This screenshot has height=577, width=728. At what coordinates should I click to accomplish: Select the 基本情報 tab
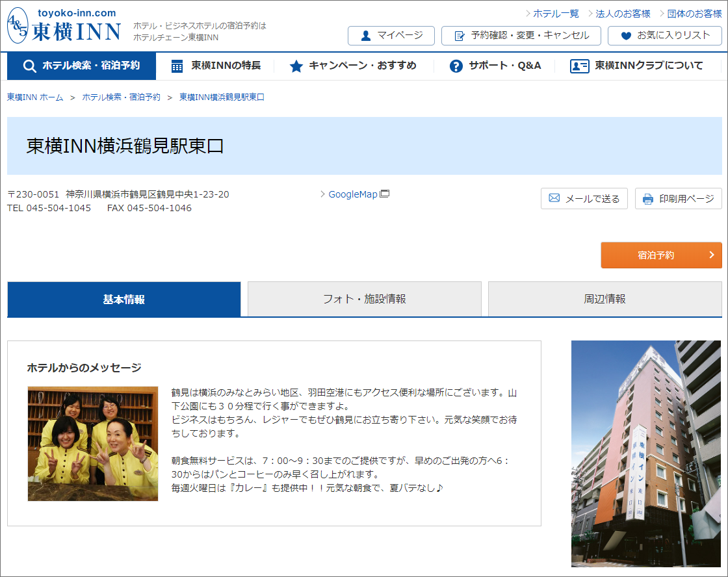(x=124, y=300)
